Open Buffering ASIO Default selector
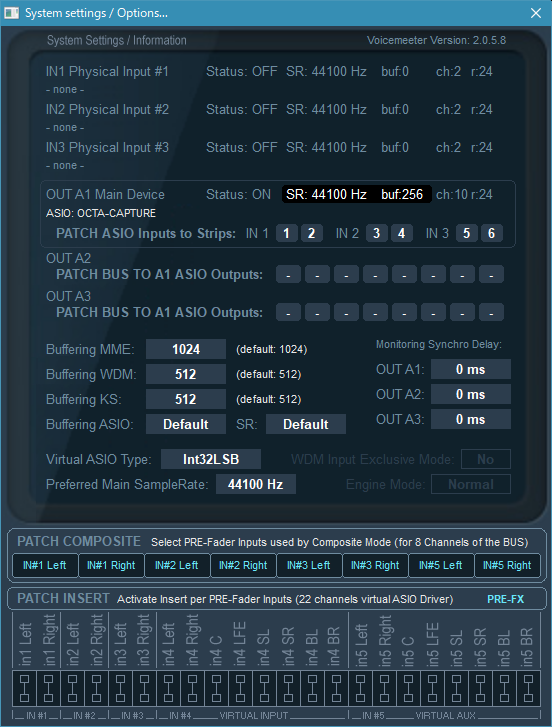 (186, 424)
